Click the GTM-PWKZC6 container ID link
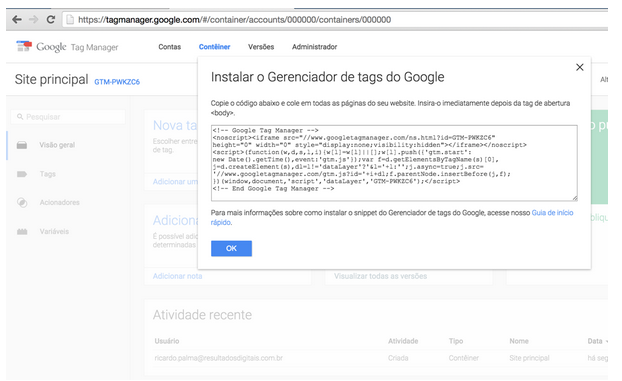The width and height of the screenshot is (622, 381). [x=117, y=82]
